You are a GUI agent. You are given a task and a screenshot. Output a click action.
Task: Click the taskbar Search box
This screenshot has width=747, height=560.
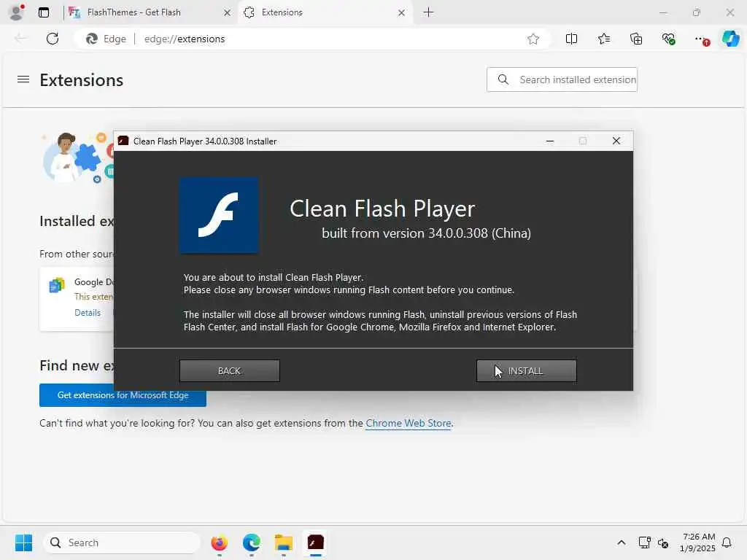tap(122, 542)
